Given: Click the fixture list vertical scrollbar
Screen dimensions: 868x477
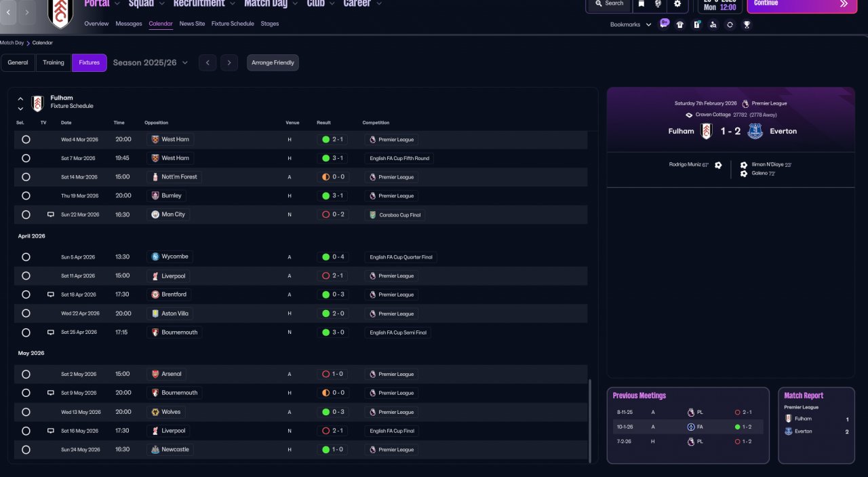Looking at the screenshot, I should click(x=589, y=421).
